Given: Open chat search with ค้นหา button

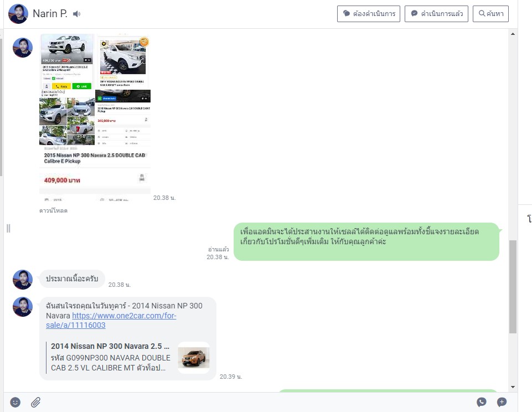Looking at the screenshot, I should point(490,14).
